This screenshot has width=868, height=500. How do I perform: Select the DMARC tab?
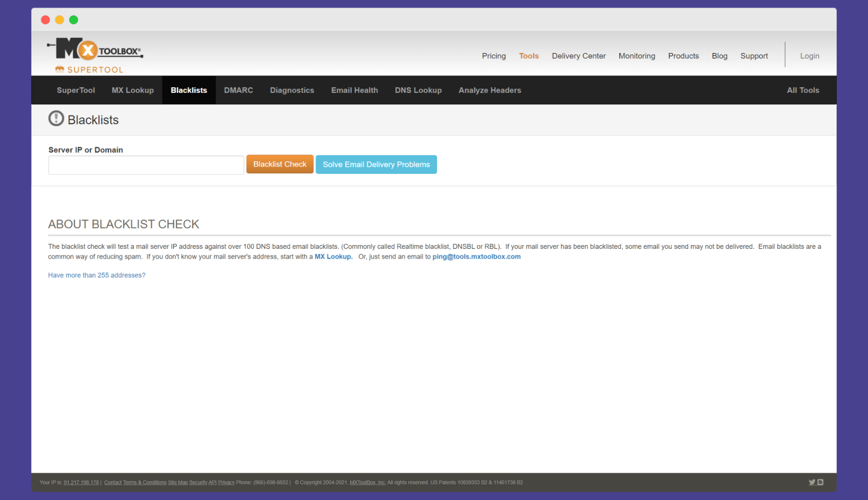tap(238, 90)
